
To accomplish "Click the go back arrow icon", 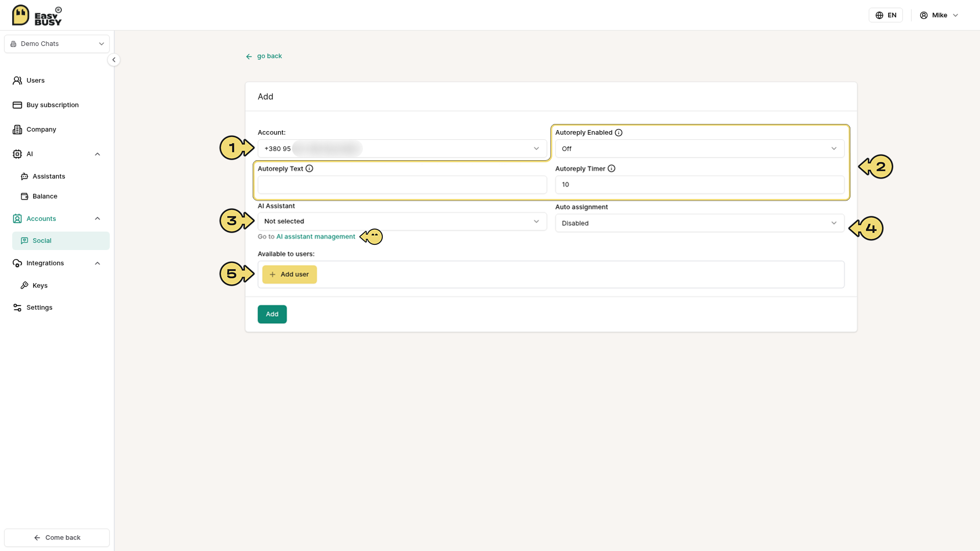I will (249, 57).
